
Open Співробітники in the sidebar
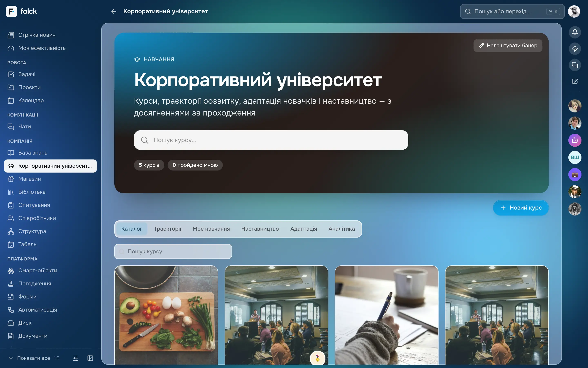pyautogui.click(x=50, y=218)
